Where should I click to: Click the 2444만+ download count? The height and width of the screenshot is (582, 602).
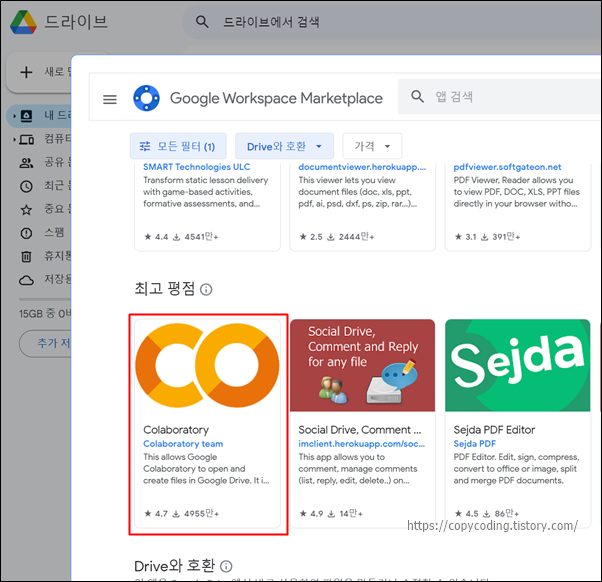[351, 237]
